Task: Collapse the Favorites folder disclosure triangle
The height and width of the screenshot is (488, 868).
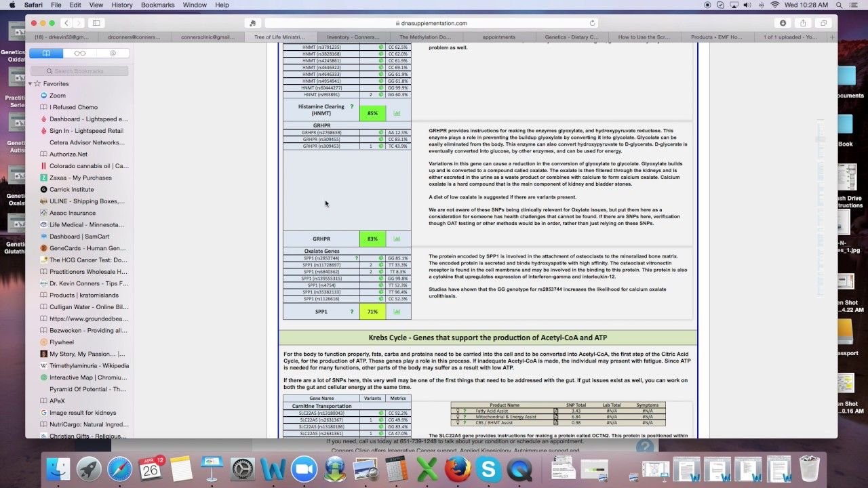Action: tap(30, 83)
